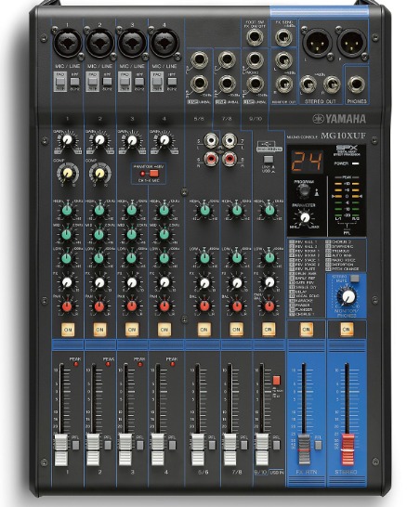Click the channel 1 COMP knob
420x507 pixels.
click(x=68, y=174)
